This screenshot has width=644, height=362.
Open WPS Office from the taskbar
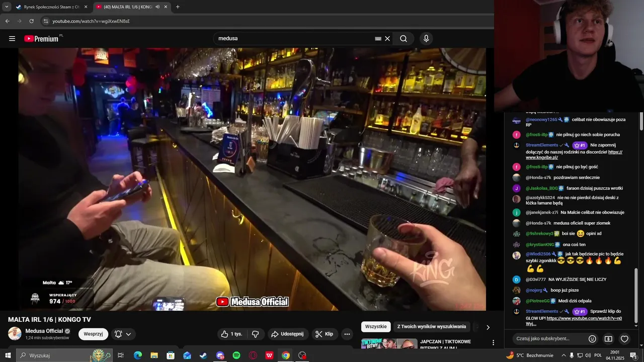269,355
